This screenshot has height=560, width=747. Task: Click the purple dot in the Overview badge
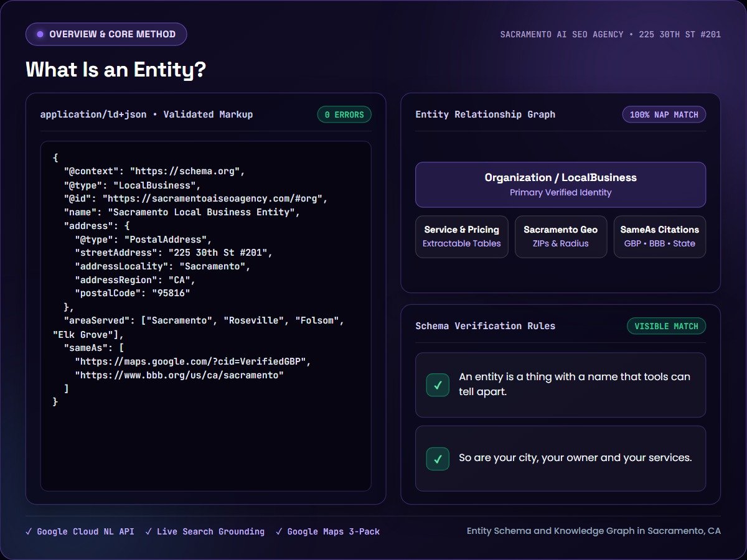(40, 34)
